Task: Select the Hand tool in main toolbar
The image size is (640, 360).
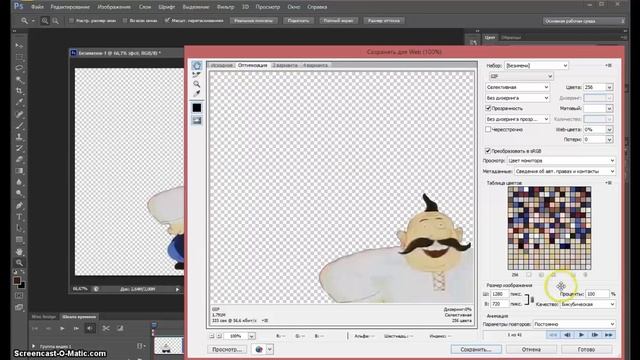Action: pos(19,252)
